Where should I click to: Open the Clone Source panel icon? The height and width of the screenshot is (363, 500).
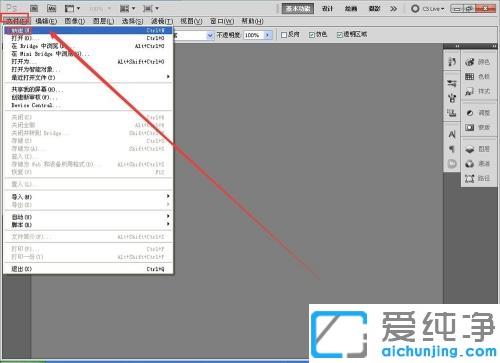(x=452, y=113)
